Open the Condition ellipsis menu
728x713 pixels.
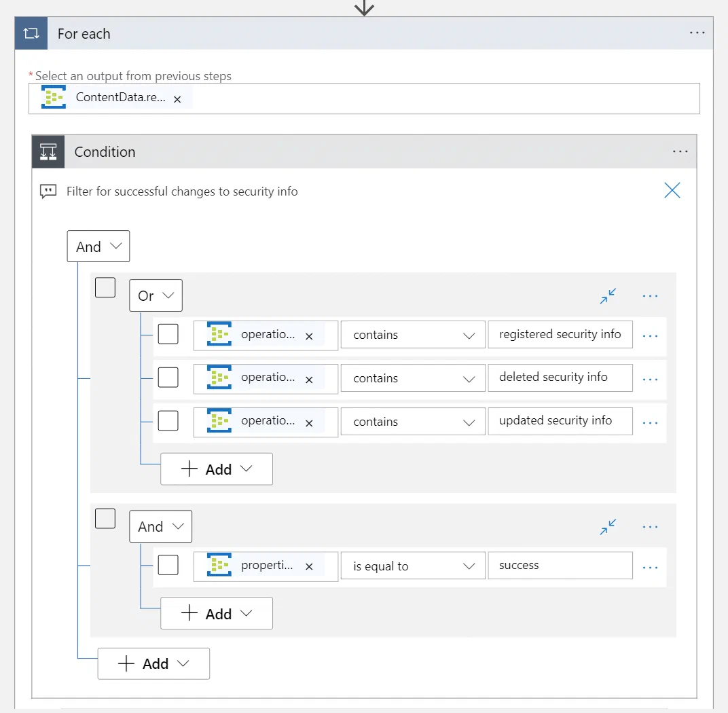pos(680,151)
